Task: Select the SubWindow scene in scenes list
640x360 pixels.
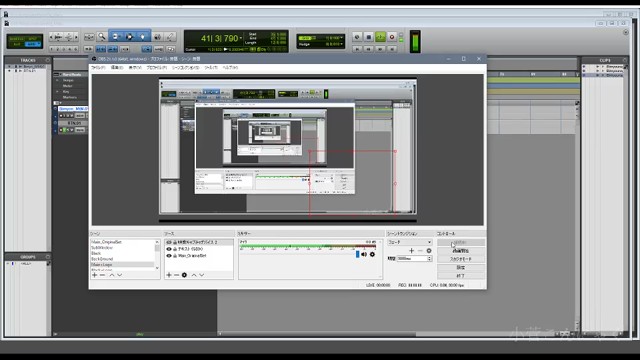Action: (102, 248)
